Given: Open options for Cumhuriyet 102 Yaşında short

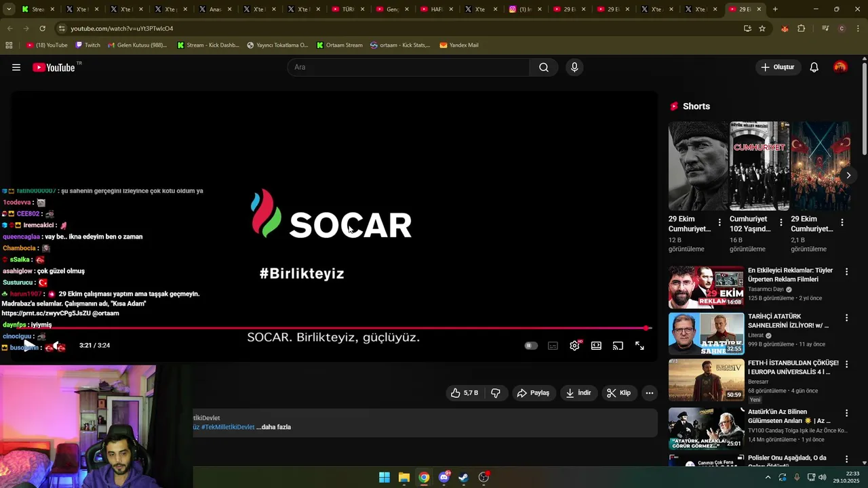Looking at the screenshot, I should 781,222.
